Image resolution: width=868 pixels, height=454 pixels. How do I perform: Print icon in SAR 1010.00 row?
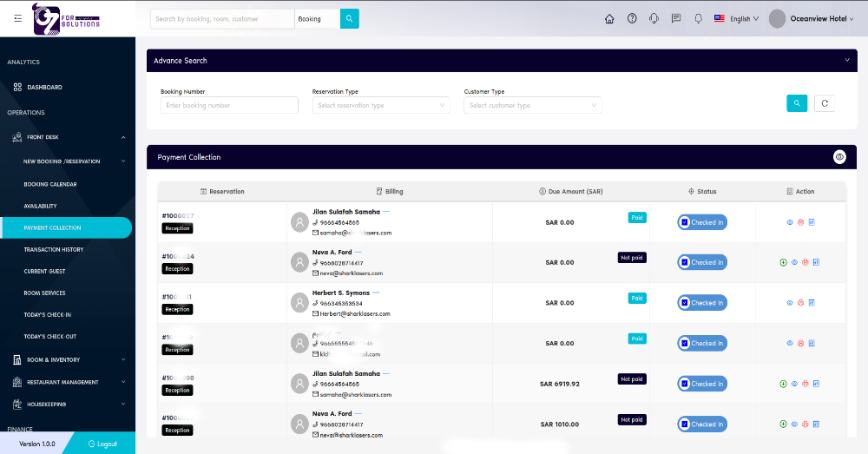tap(806, 424)
